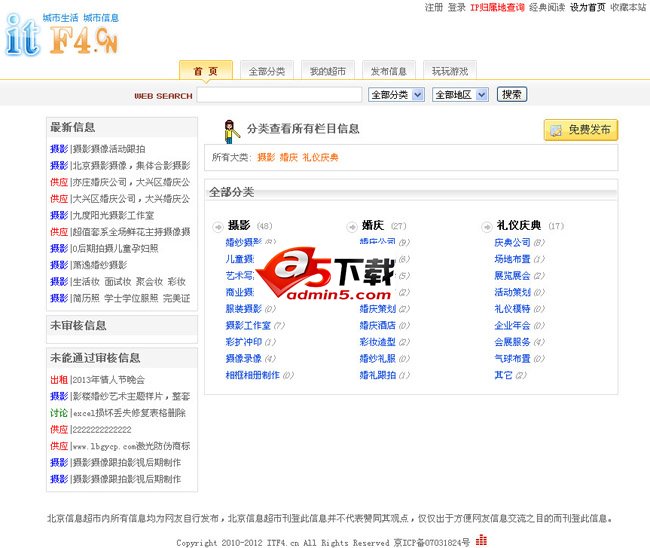This screenshot has width=650, height=548.
Task: Click 收藏本站 link
Action: pos(628,7)
